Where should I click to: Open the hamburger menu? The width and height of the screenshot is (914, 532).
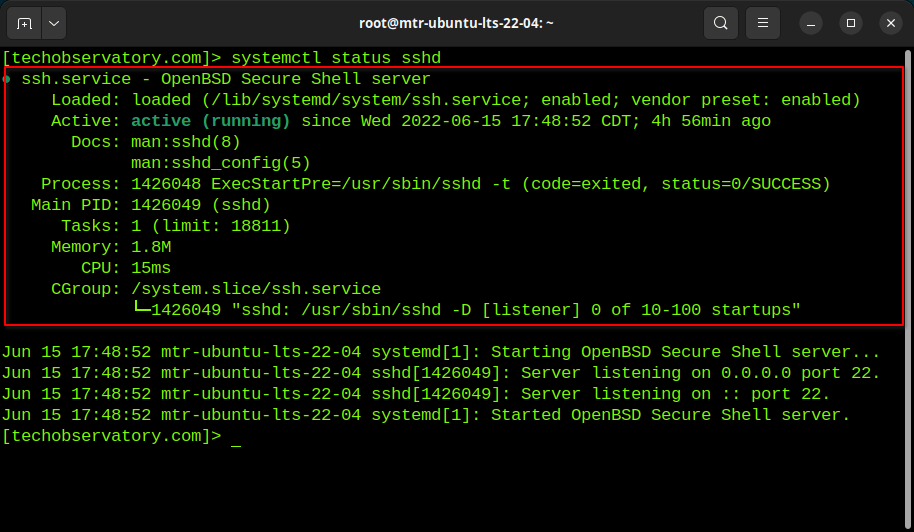coord(762,23)
